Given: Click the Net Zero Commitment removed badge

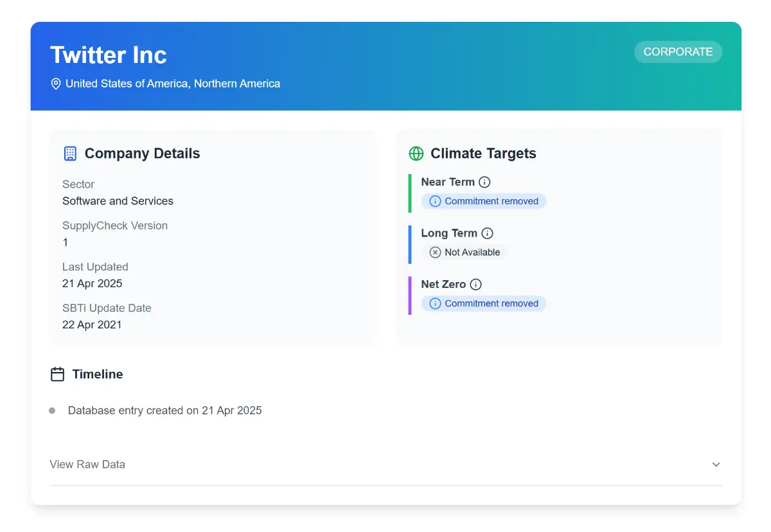Looking at the screenshot, I should pyautogui.click(x=484, y=304).
